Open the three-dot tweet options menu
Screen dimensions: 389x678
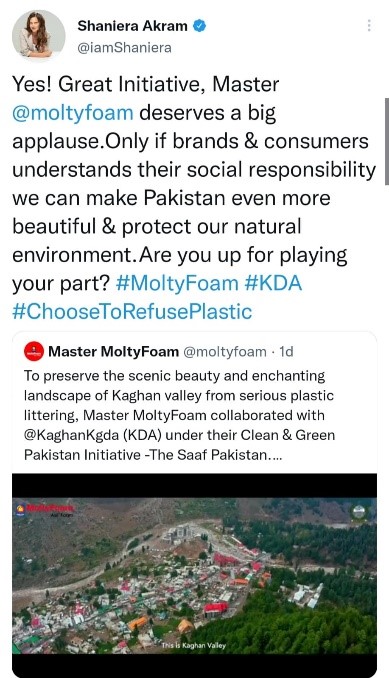369,26
